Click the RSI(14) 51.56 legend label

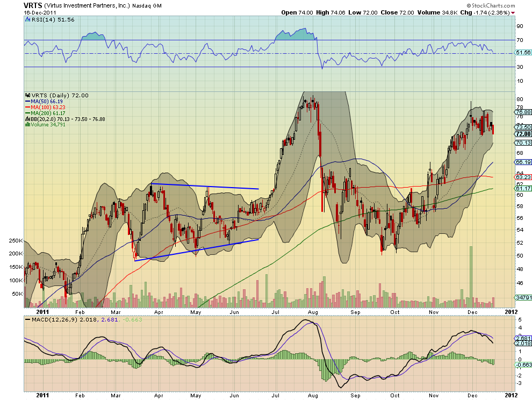coord(53,20)
